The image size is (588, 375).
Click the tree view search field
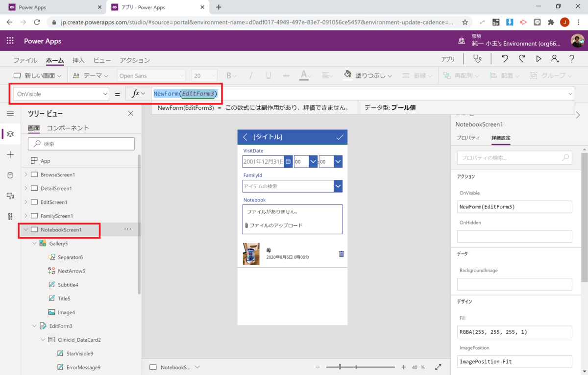[81, 144]
